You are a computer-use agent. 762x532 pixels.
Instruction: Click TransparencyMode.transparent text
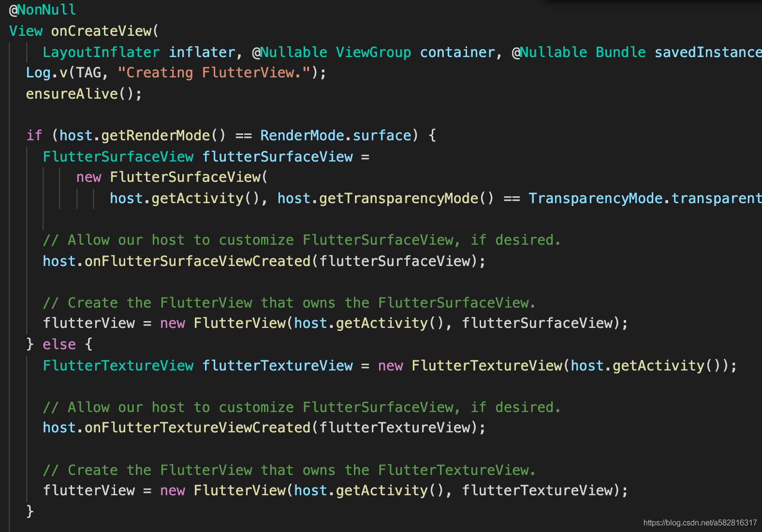(x=645, y=198)
